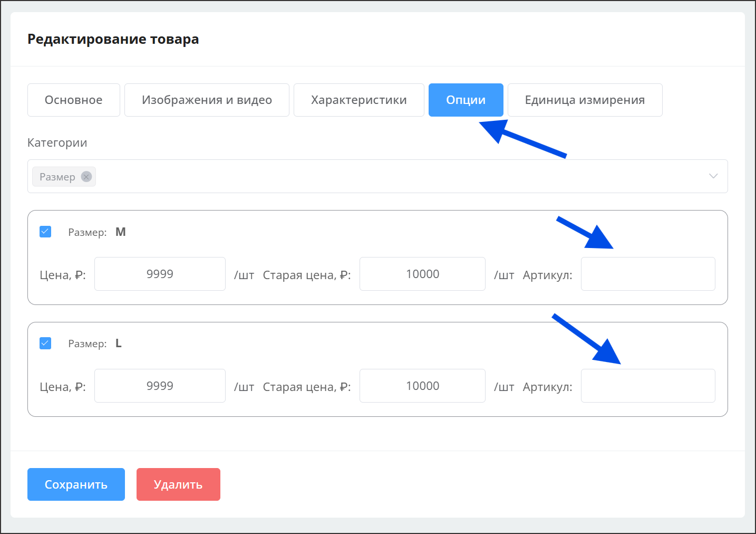Click the Цена field for size L
The height and width of the screenshot is (534, 756).
coord(160,386)
